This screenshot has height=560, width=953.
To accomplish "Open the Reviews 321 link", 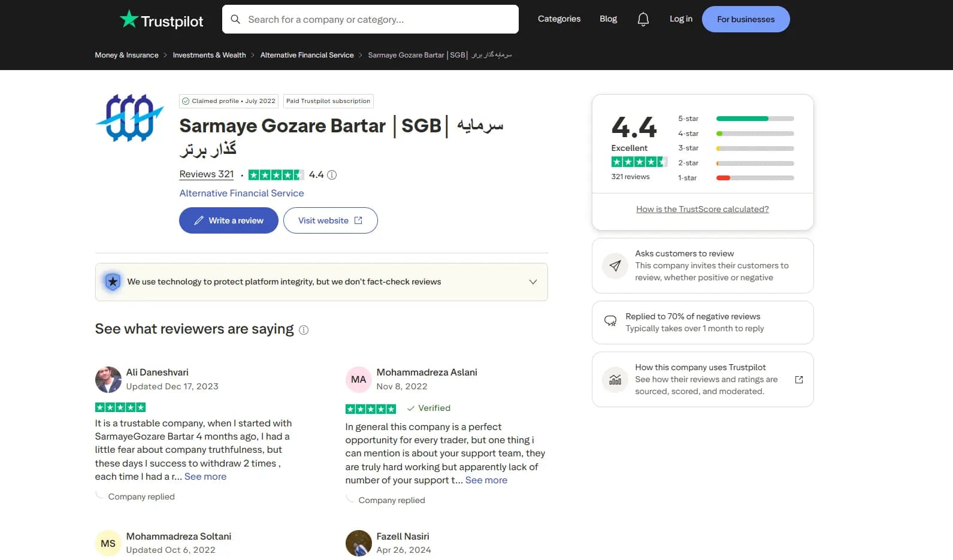I will [x=207, y=174].
